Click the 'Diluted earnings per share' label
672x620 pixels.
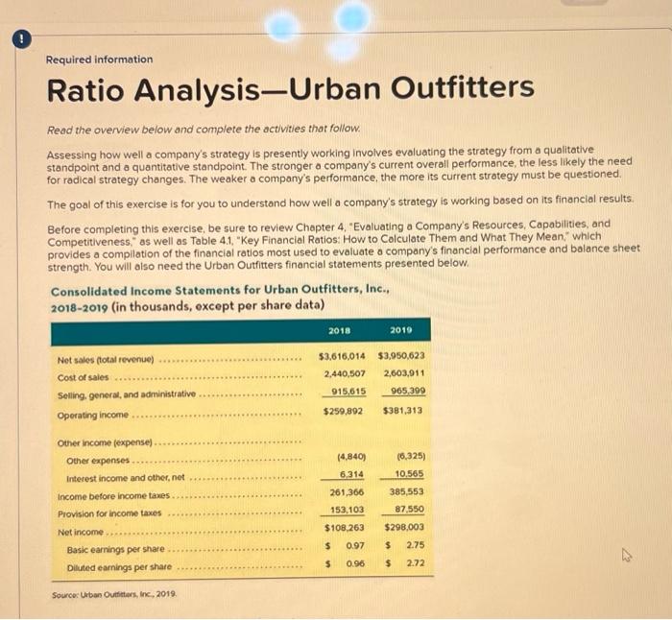[x=119, y=567]
